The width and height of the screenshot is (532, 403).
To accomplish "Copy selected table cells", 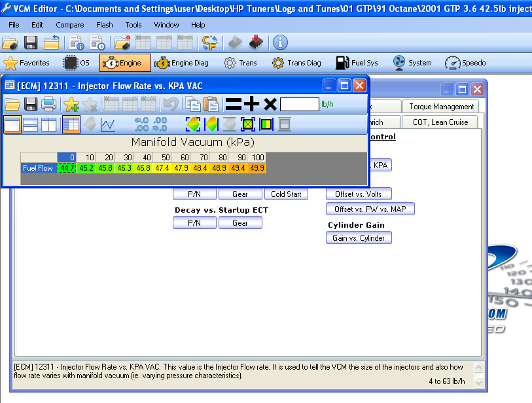I will click(x=193, y=104).
